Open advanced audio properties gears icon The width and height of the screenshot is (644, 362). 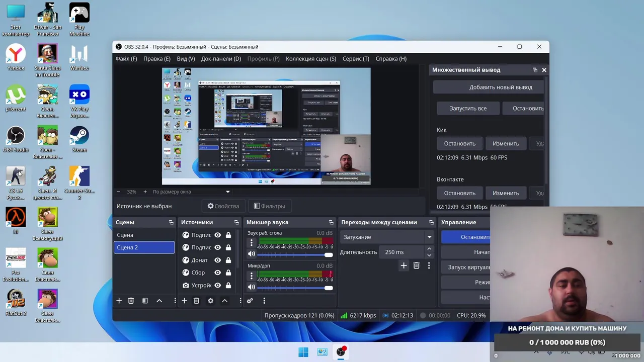pyautogui.click(x=250, y=301)
